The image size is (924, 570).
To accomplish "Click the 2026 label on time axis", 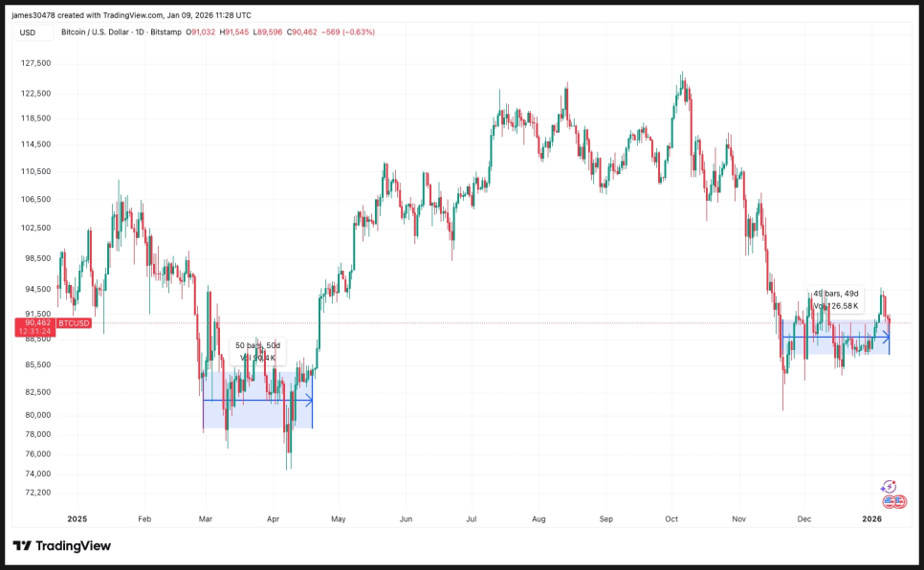I will pyautogui.click(x=871, y=518).
